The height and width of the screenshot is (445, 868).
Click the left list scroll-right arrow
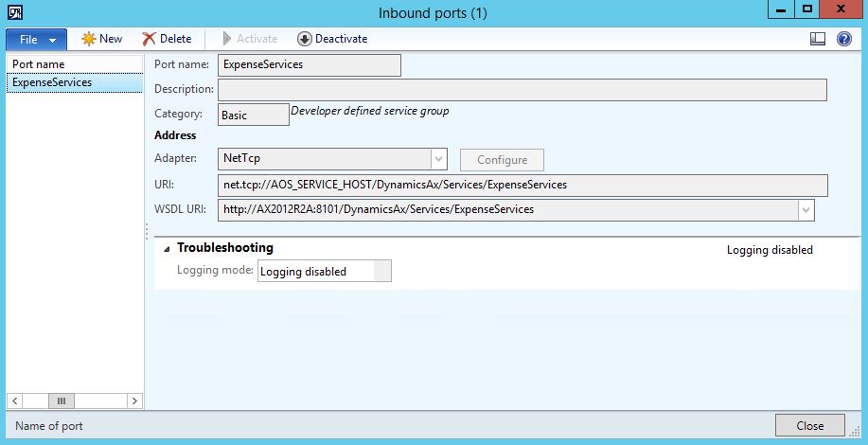coord(134,400)
